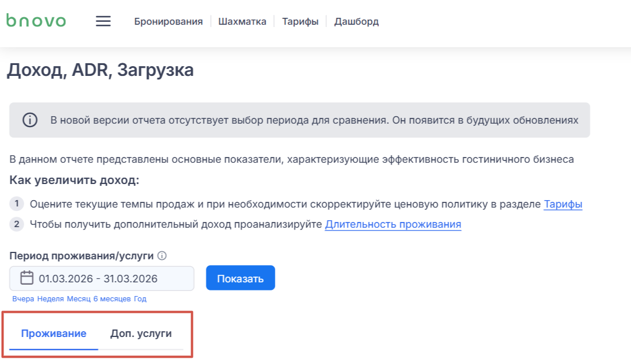This screenshot has width=631, height=364.
Task: Open the hamburger navigation menu
Action: (x=103, y=21)
